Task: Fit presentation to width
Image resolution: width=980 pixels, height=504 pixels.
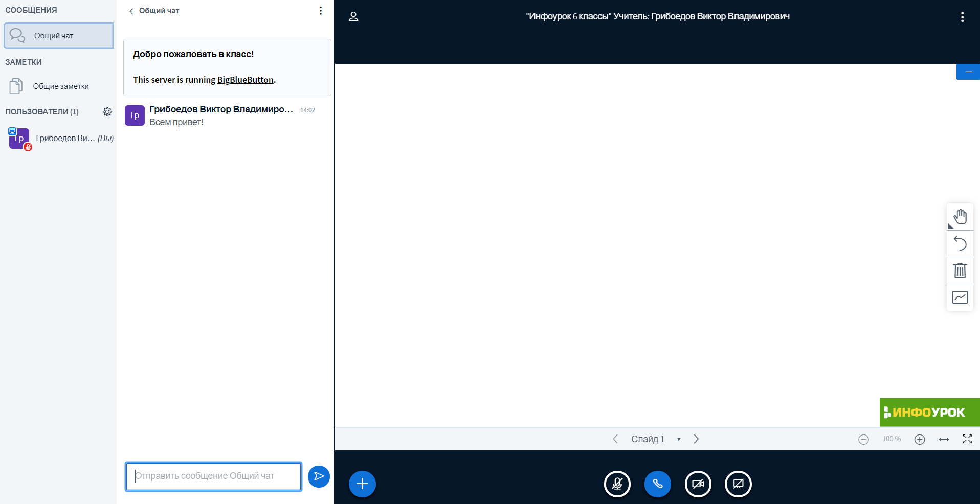Action: (x=944, y=440)
